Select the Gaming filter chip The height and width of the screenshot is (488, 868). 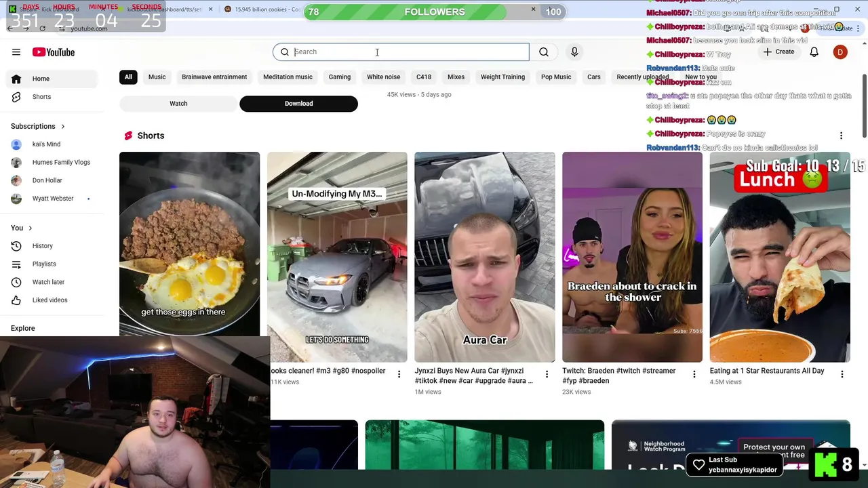coord(340,77)
